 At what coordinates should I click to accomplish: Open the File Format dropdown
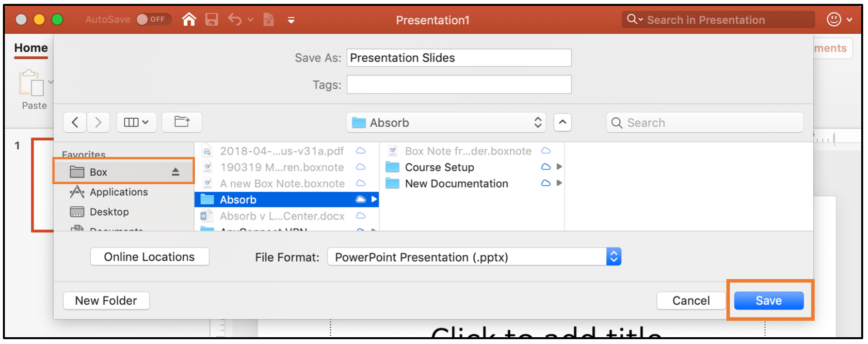(x=474, y=257)
